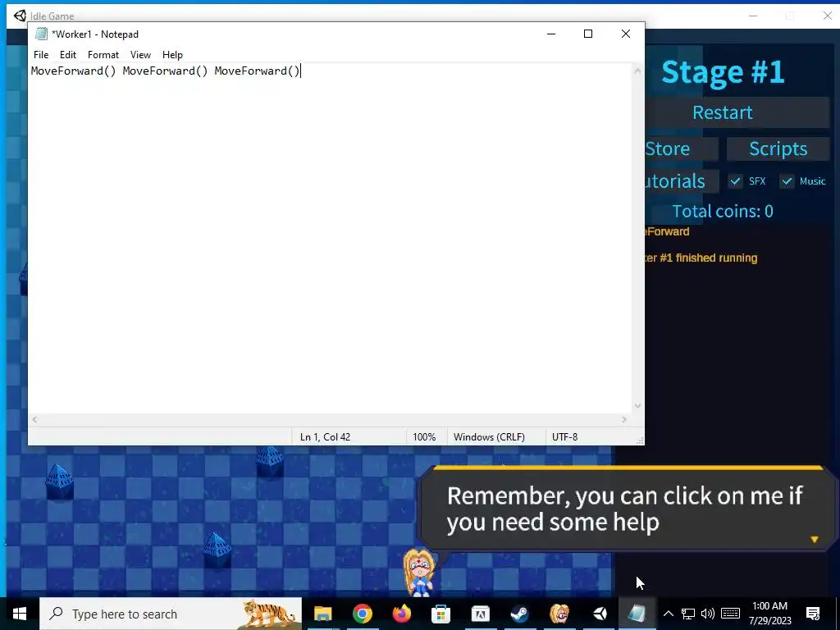Toggle the Music checkbox
The height and width of the screenshot is (630, 840).
787,181
